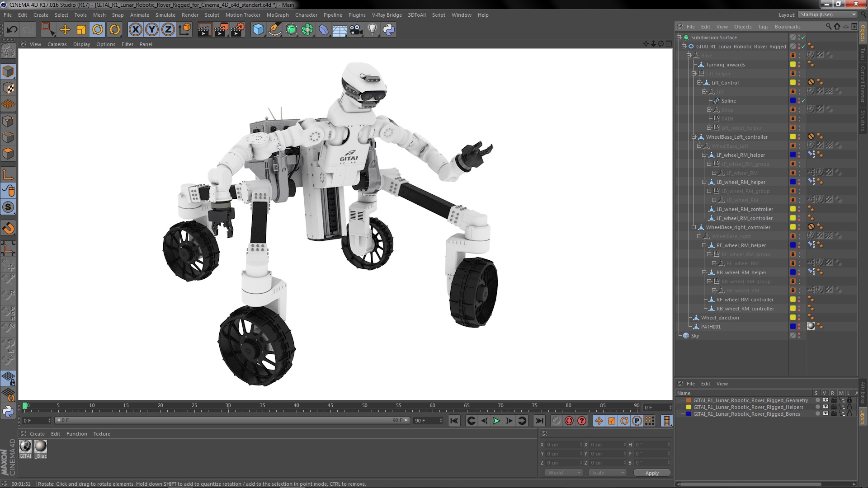The width and height of the screenshot is (868, 488).
Task: Collapse Lift_Control tree node
Action: tap(699, 83)
